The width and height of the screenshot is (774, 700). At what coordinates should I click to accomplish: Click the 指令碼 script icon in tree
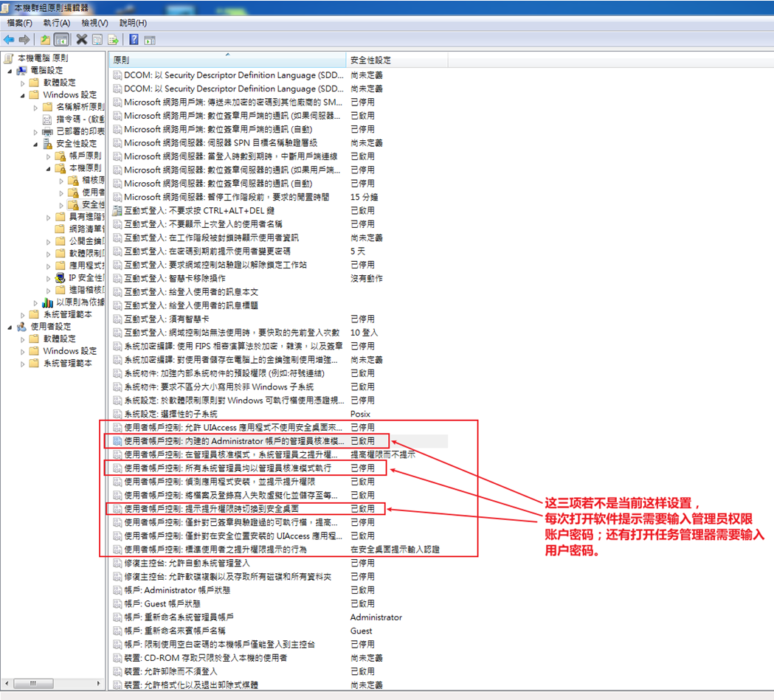point(48,119)
